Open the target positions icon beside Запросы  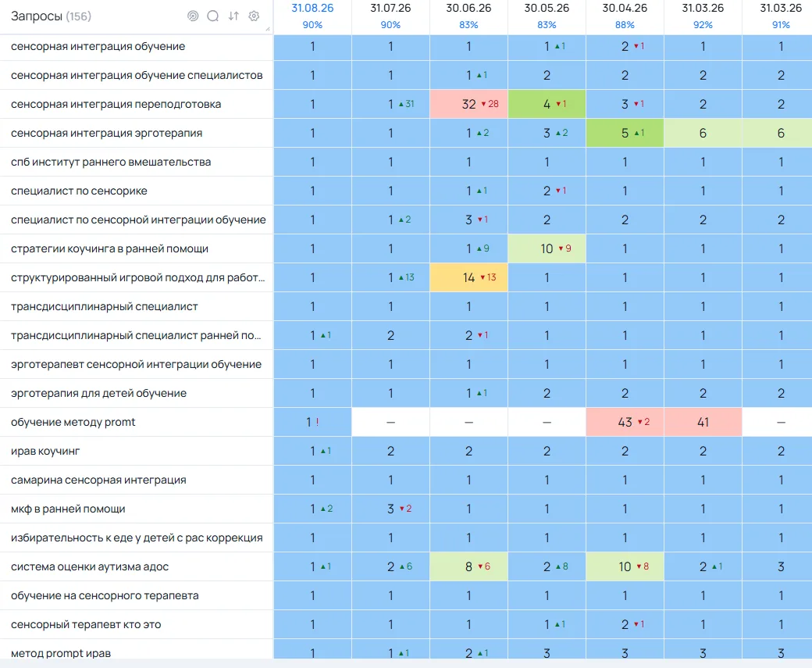[x=193, y=16]
